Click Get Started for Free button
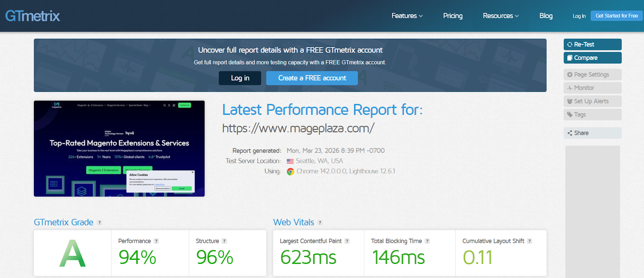This screenshot has width=644, height=278. coord(617,16)
